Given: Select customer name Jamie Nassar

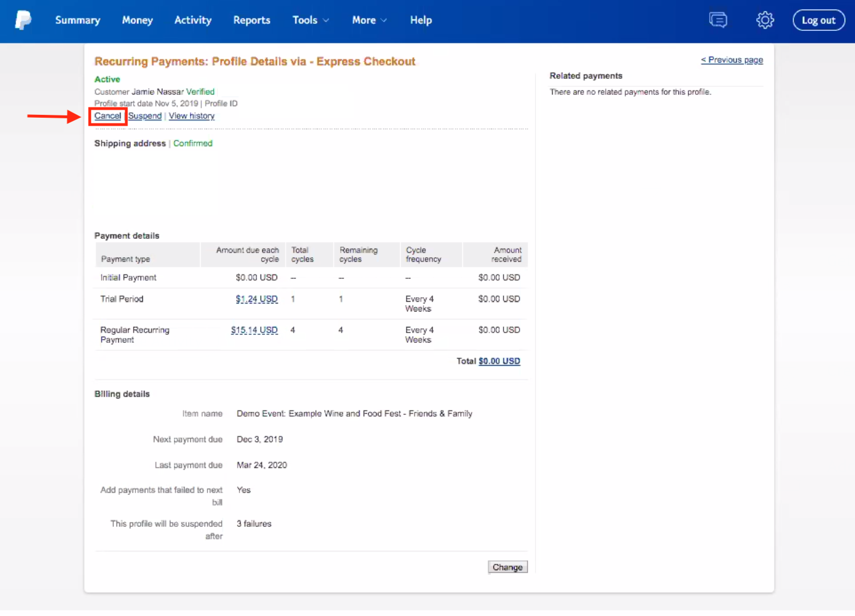Looking at the screenshot, I should [157, 91].
